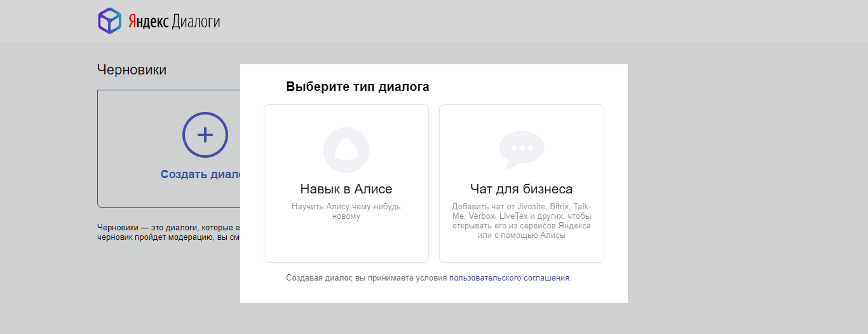Select the chat speech bubble icon
The width and height of the screenshot is (868, 334).
[x=521, y=150]
